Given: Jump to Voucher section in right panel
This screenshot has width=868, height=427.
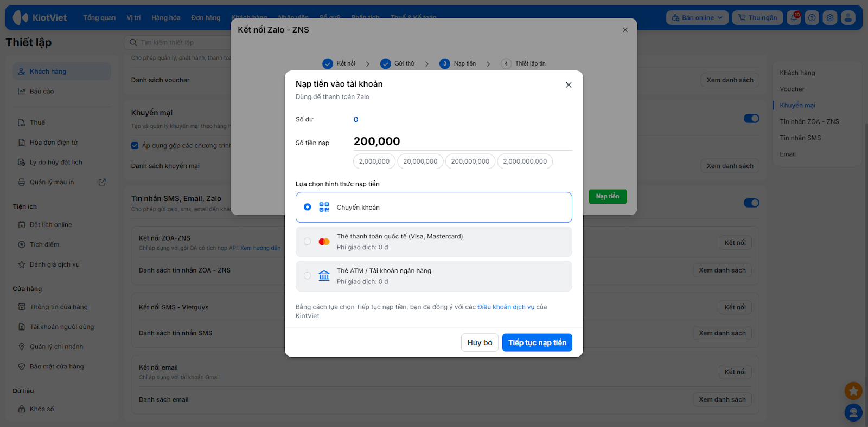Looking at the screenshot, I should pos(792,89).
